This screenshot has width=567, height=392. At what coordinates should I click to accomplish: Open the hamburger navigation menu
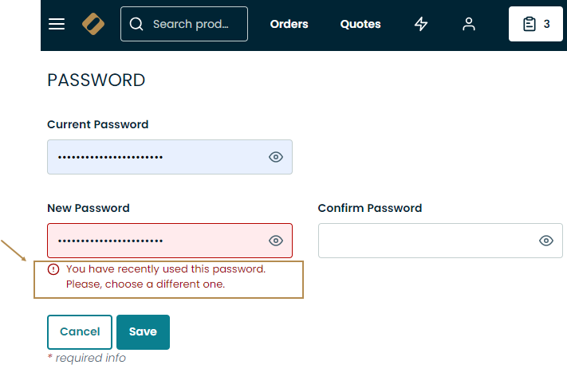point(57,24)
